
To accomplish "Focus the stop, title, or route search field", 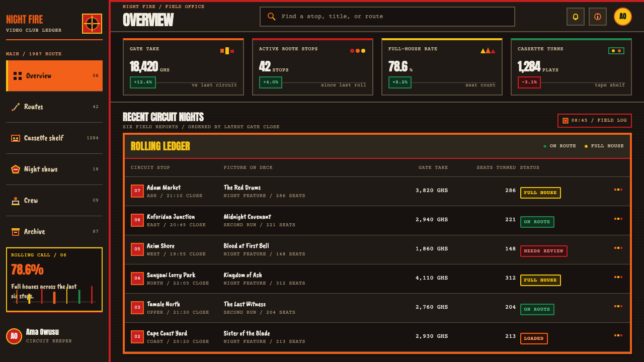I will (387, 17).
